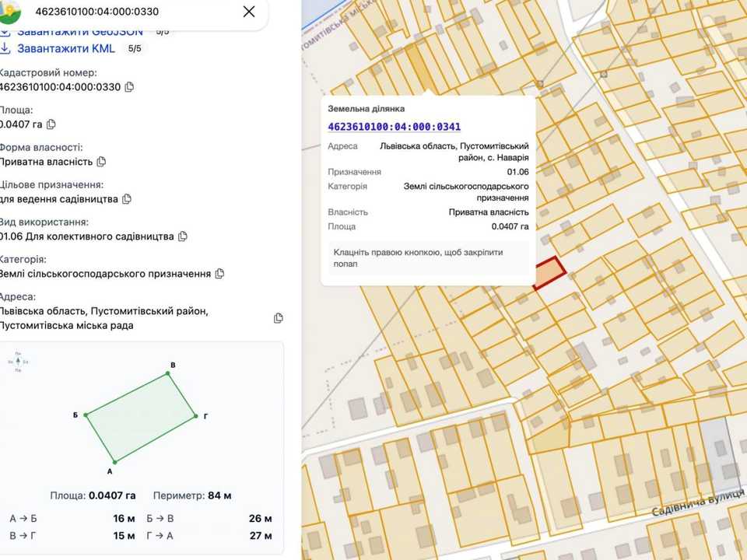Click the red highlighted parcel on map
747x560 pixels.
549,273
